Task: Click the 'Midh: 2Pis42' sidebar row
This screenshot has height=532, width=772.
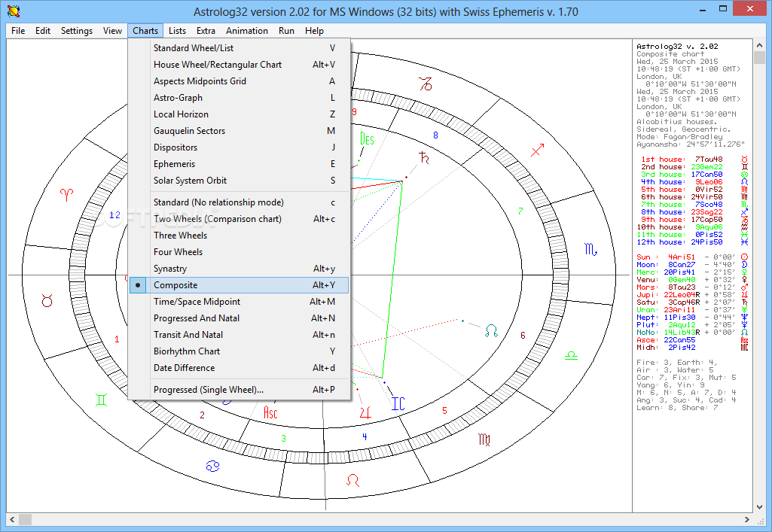Action: (691, 348)
